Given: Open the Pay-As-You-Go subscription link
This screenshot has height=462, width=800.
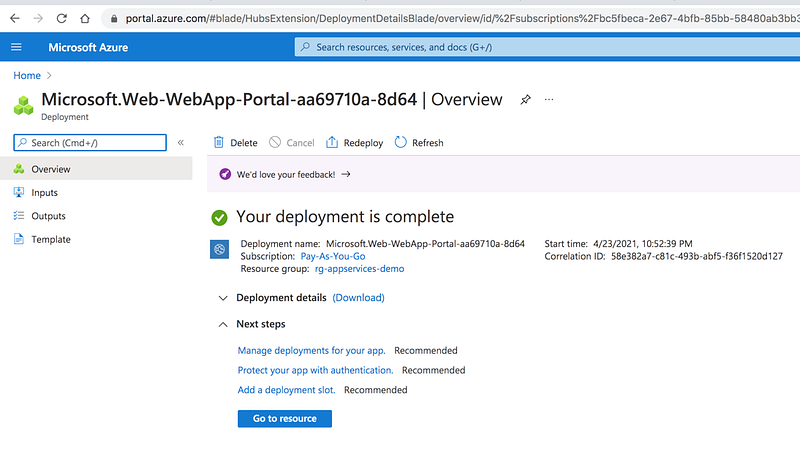Looking at the screenshot, I should coord(333,256).
